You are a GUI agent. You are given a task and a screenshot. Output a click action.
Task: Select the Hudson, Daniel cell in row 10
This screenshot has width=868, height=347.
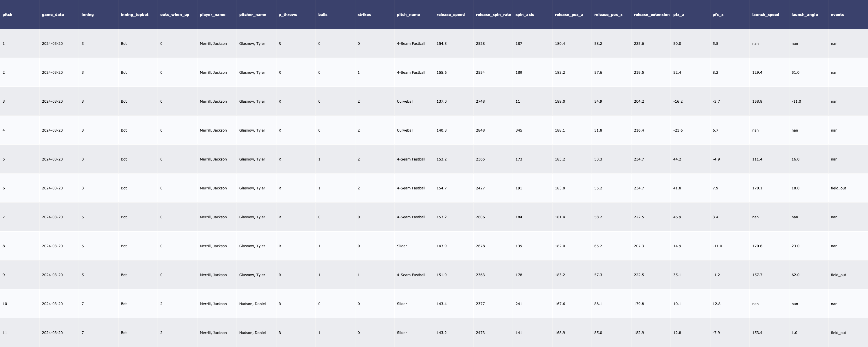tap(252, 304)
